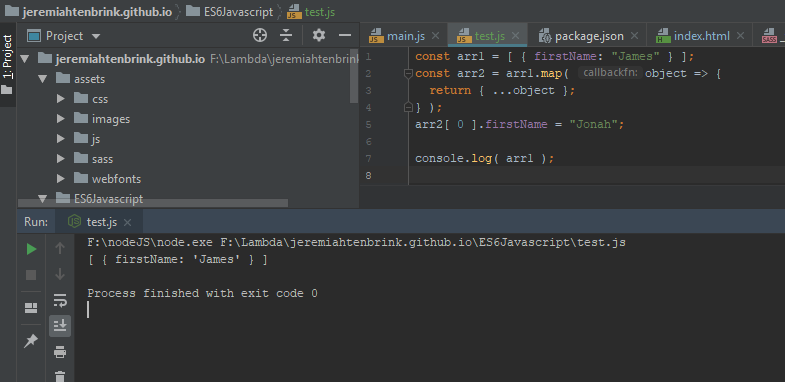Click the restore layout icon in Run panel

pos(31,308)
